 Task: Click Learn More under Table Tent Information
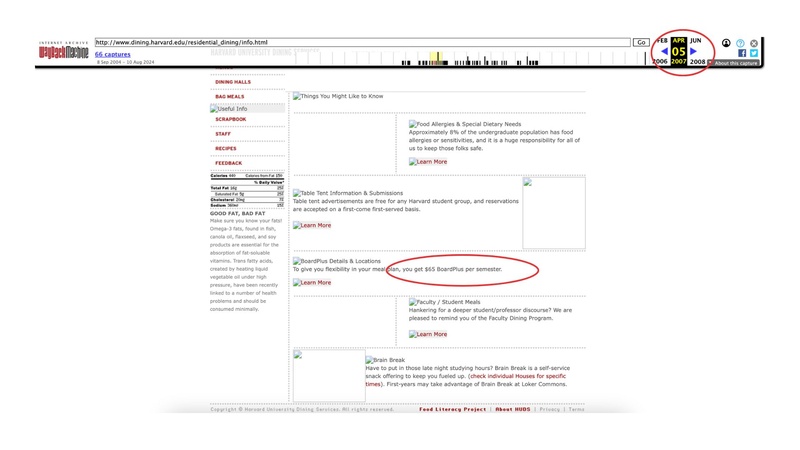coord(312,225)
